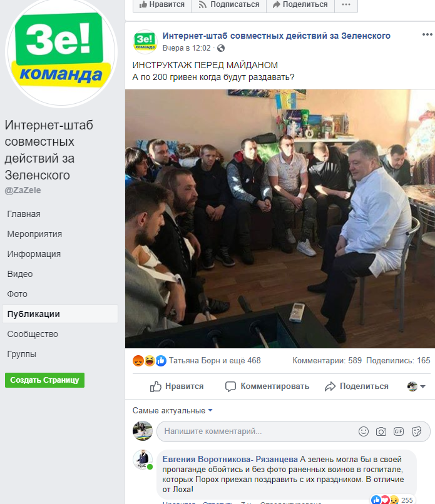Click the angry reaction icon under photo
This screenshot has height=504, width=435.
(138, 361)
